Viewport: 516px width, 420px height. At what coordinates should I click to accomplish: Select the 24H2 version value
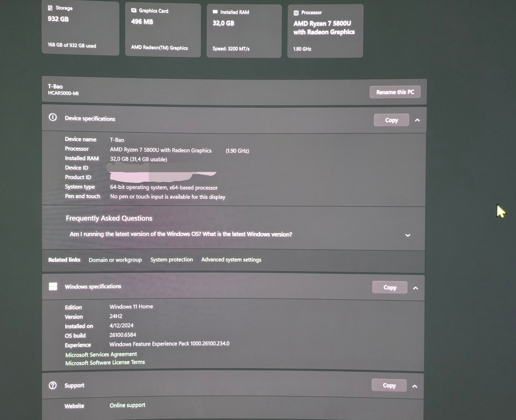pos(116,316)
